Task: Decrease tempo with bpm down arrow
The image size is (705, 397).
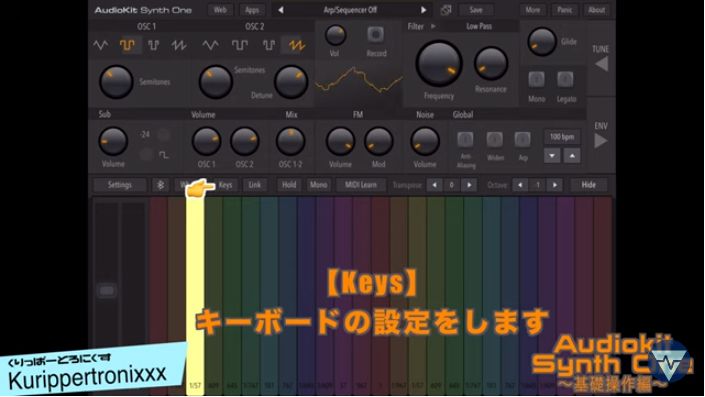Action: (x=552, y=156)
